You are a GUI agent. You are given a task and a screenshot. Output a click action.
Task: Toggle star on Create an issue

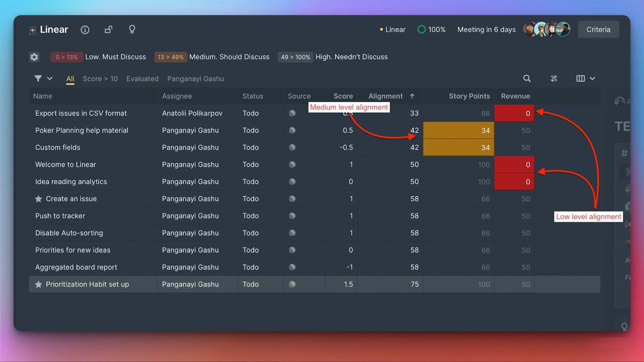tap(39, 199)
